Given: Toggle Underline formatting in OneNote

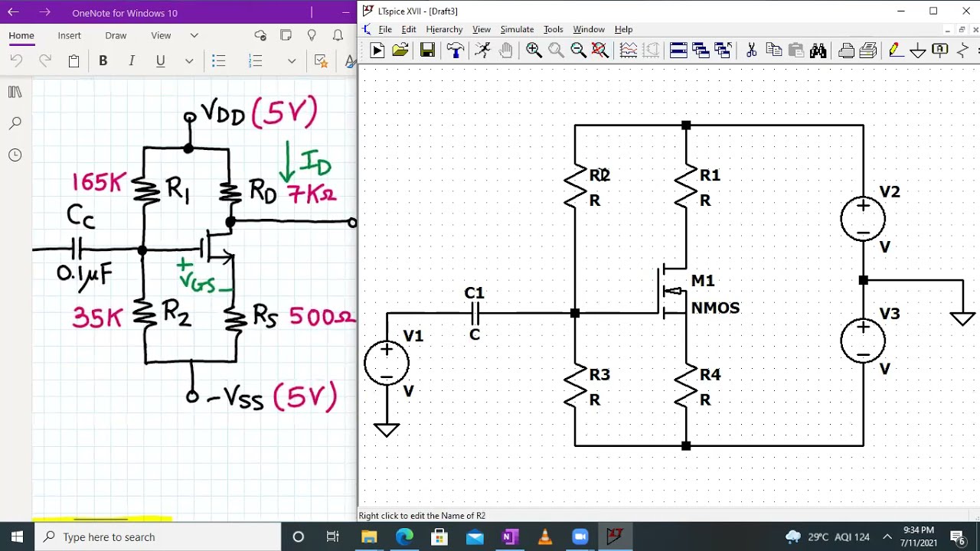Looking at the screenshot, I should 160,60.
